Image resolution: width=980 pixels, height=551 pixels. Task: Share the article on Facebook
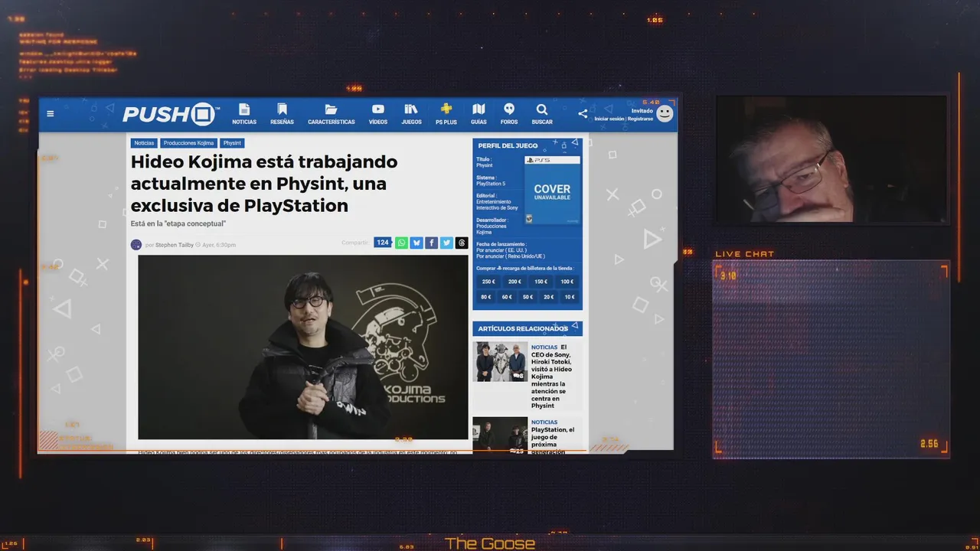coord(431,243)
